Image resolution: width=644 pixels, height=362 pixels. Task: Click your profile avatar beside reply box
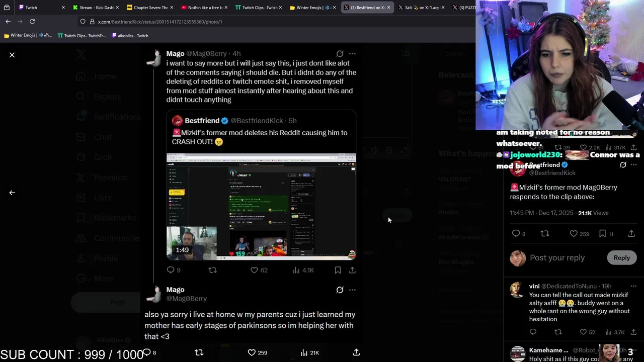tap(518, 257)
